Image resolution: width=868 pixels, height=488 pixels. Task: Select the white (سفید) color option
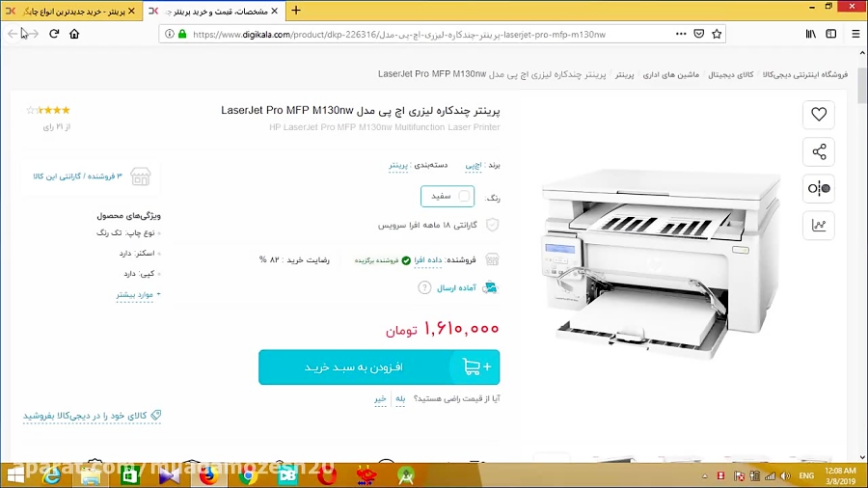pyautogui.click(x=448, y=197)
